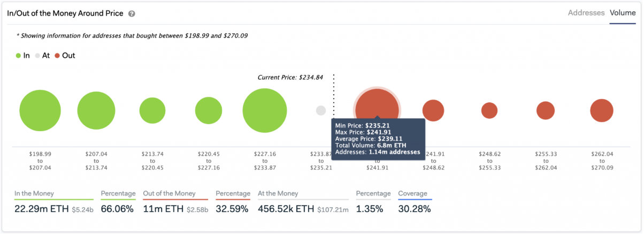Click the small gray At-the-money bubble

[x=321, y=111]
